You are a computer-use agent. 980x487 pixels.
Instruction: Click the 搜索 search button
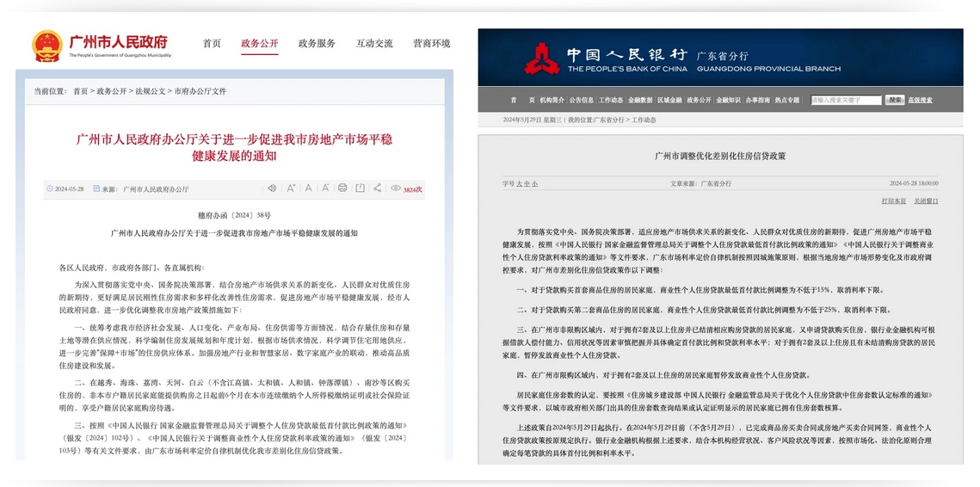click(x=895, y=100)
